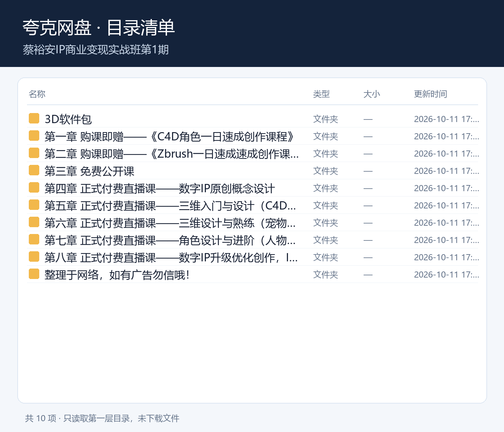The image size is (504, 432).
Task: Click the folder icon for 第六章 row
Action: tap(34, 222)
